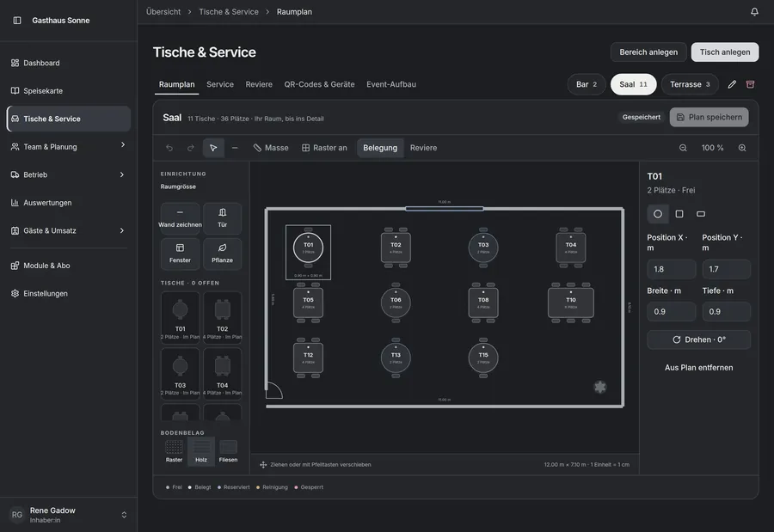The width and height of the screenshot is (774, 532).
Task: Select table T10 on the floor plan
Action: pyautogui.click(x=571, y=303)
